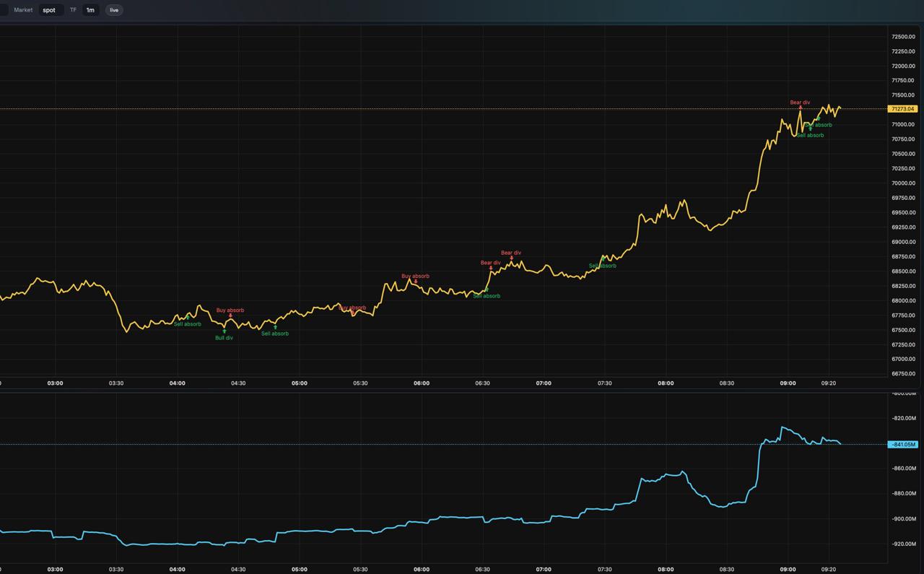Click the 70000.00 level on price axis
Screen dimensions: 924x574
click(x=902, y=183)
